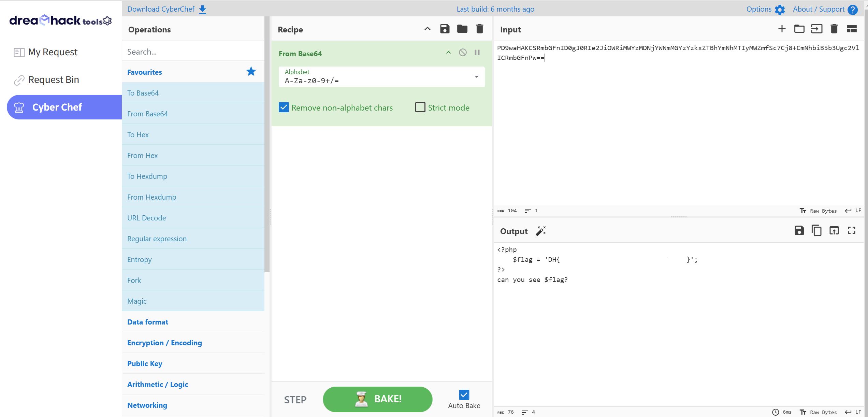
Task: Expand the Data format category
Action: point(148,322)
